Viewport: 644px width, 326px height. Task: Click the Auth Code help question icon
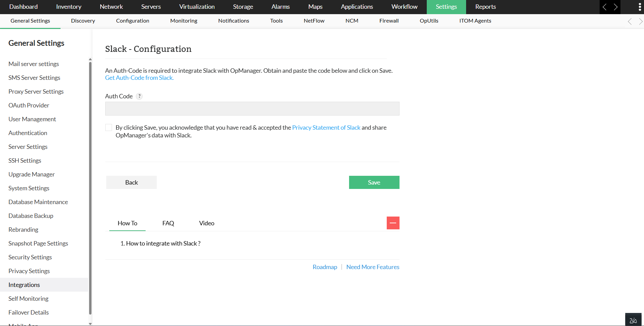[x=139, y=96]
